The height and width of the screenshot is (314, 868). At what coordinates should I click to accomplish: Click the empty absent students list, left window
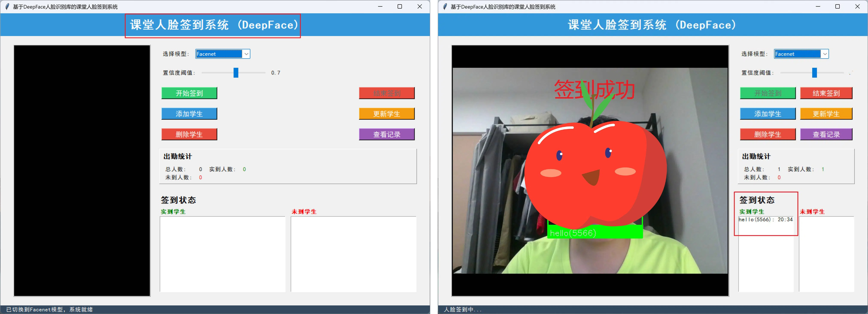pyautogui.click(x=353, y=254)
